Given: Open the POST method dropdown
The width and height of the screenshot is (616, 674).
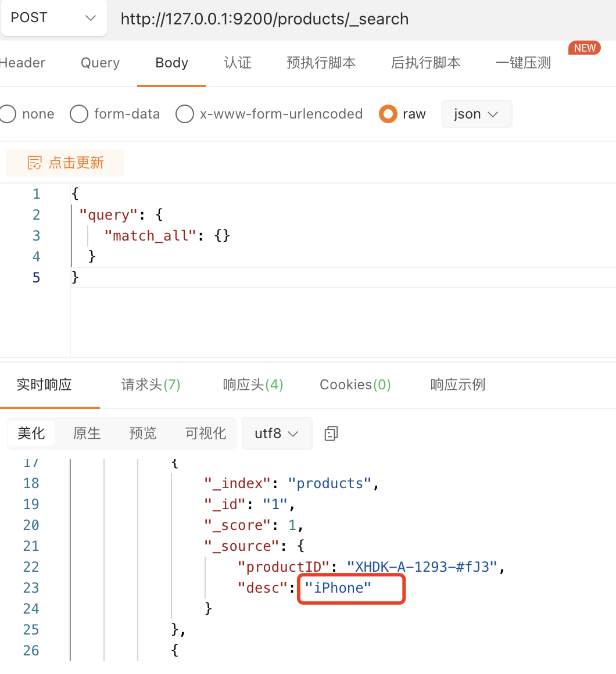Looking at the screenshot, I should coord(53,18).
